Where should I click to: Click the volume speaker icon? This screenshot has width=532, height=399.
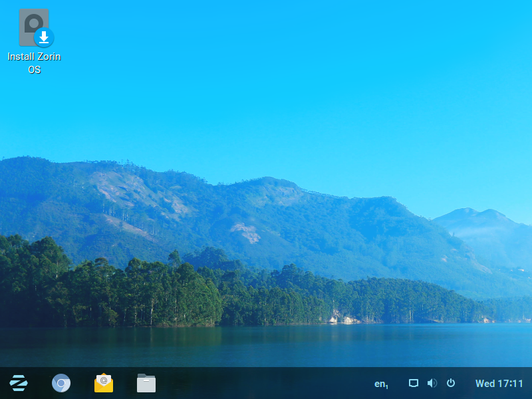point(432,383)
